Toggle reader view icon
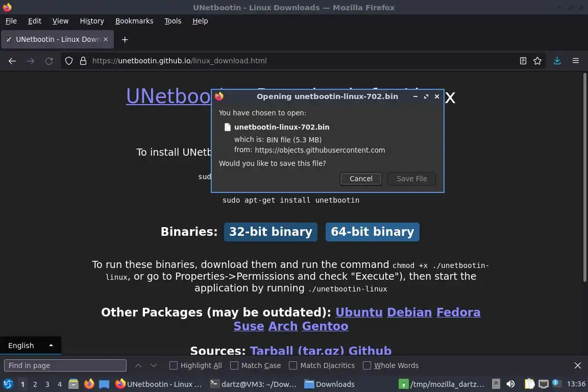 pos(523,61)
